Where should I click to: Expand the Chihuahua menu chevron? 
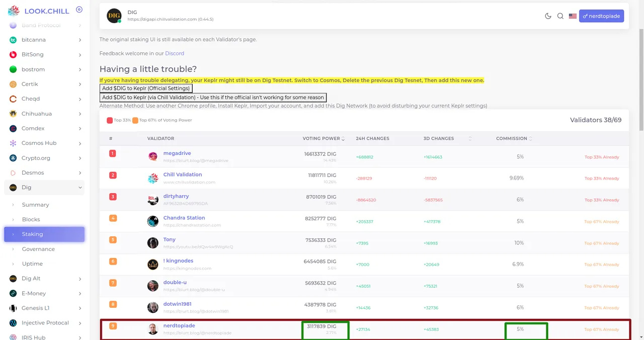tap(80, 114)
